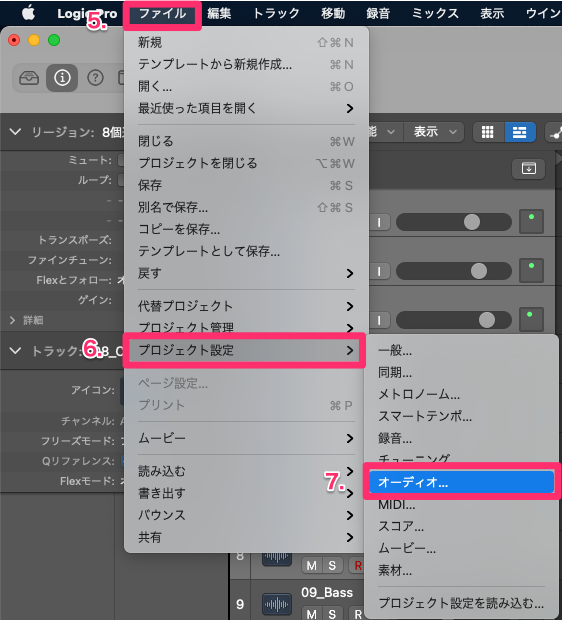Image resolution: width=562 pixels, height=620 pixels.
Task: Collapse the トラック inspector section
Action: click(x=15, y=351)
